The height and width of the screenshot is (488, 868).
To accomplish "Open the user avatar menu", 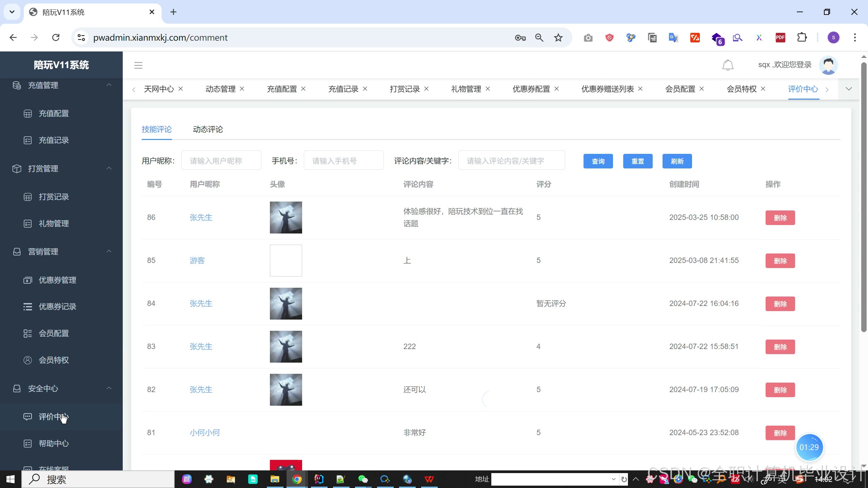I will pyautogui.click(x=828, y=65).
